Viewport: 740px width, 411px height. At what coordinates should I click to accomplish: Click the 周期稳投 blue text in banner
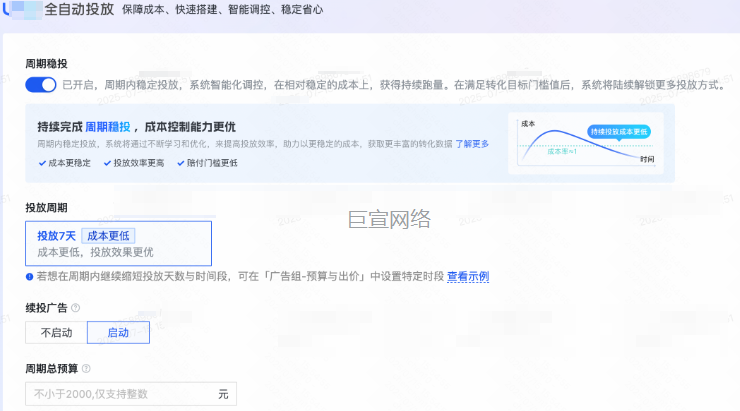[108, 127]
